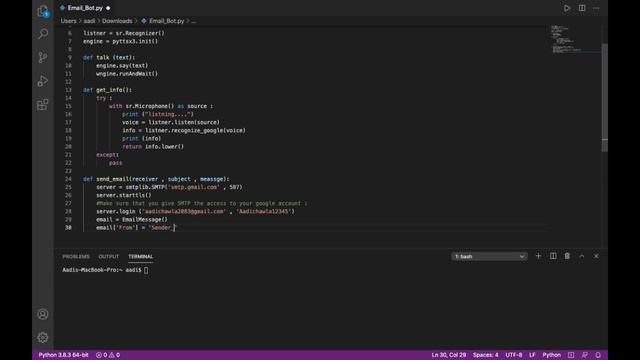Switch to the OUTPUT panel tab
This screenshot has height=360, width=640.
point(109,256)
